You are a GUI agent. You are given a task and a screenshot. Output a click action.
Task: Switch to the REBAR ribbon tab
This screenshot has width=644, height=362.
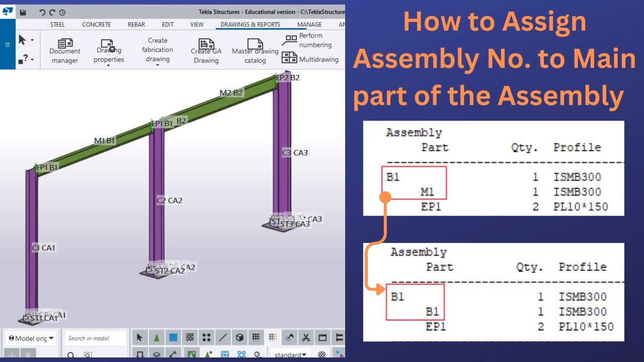tap(136, 24)
